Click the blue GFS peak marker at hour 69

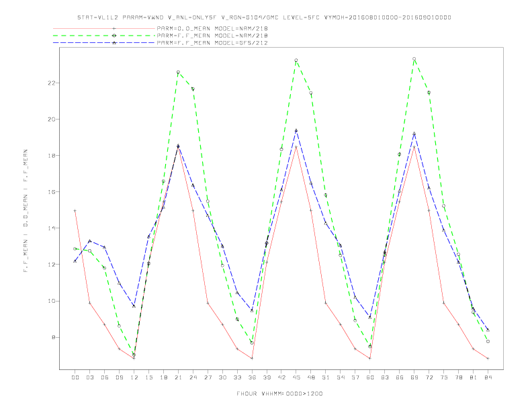coord(414,134)
